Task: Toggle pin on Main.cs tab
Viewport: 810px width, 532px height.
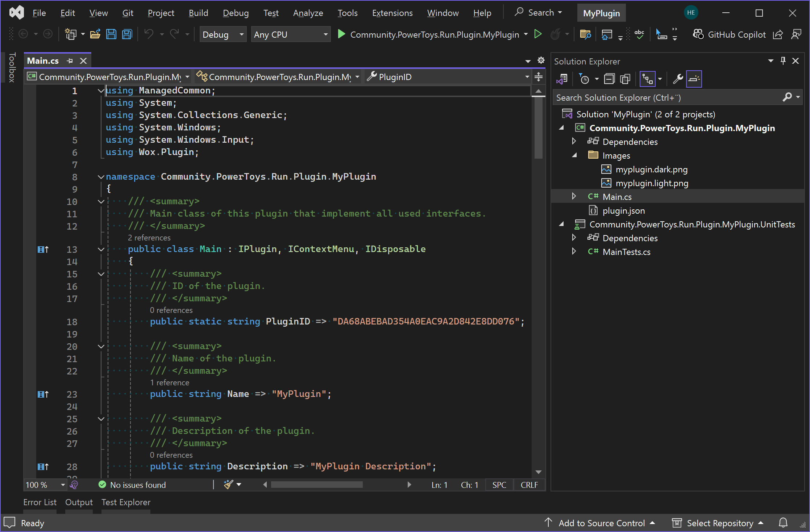Action: 70,61
